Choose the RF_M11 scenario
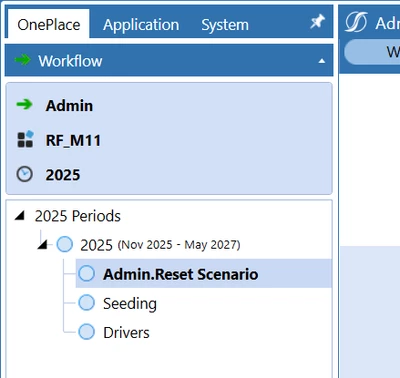400x378 pixels. point(73,140)
